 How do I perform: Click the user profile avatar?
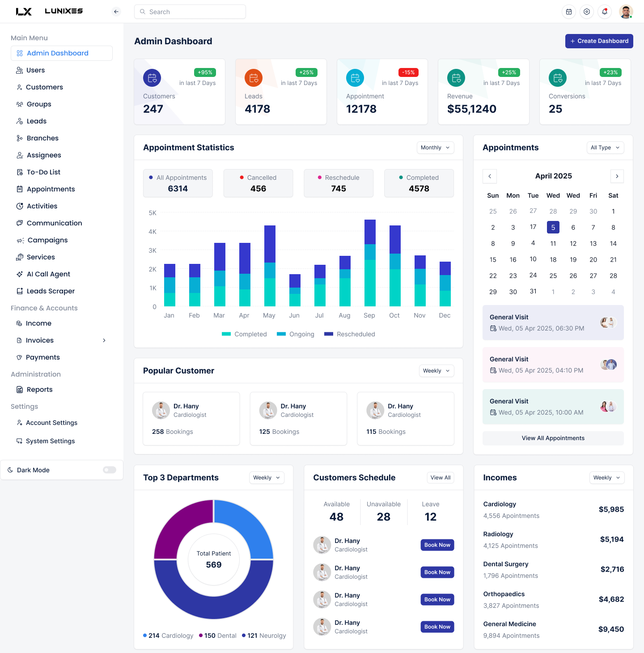click(x=626, y=12)
